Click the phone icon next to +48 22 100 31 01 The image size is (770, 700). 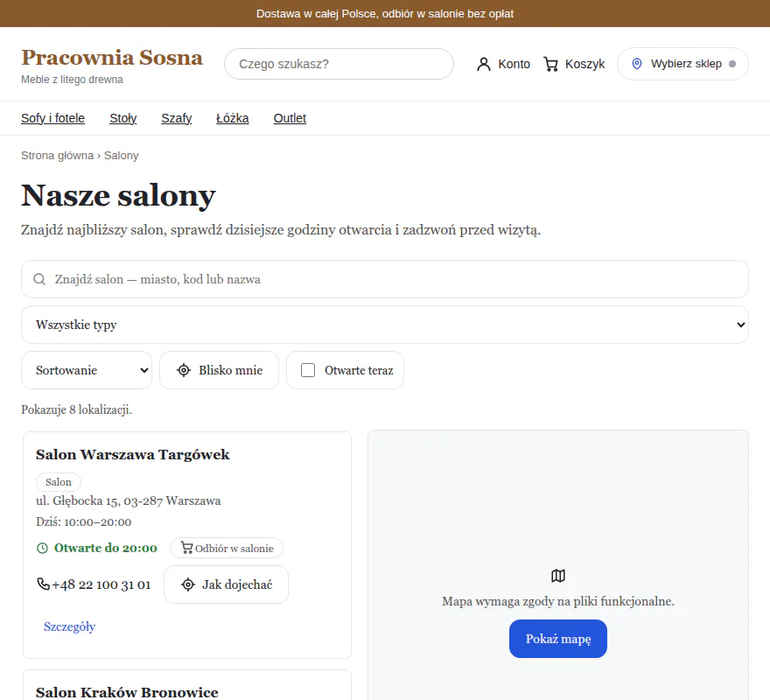coord(43,584)
